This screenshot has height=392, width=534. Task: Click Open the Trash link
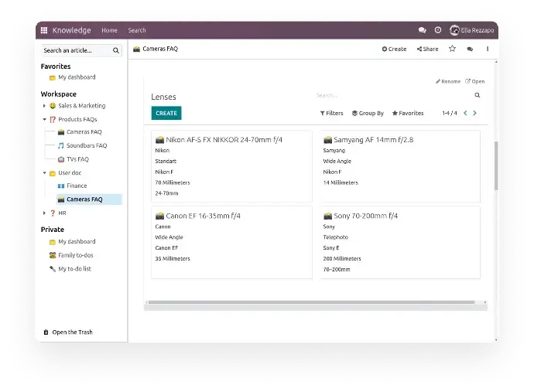click(x=72, y=332)
